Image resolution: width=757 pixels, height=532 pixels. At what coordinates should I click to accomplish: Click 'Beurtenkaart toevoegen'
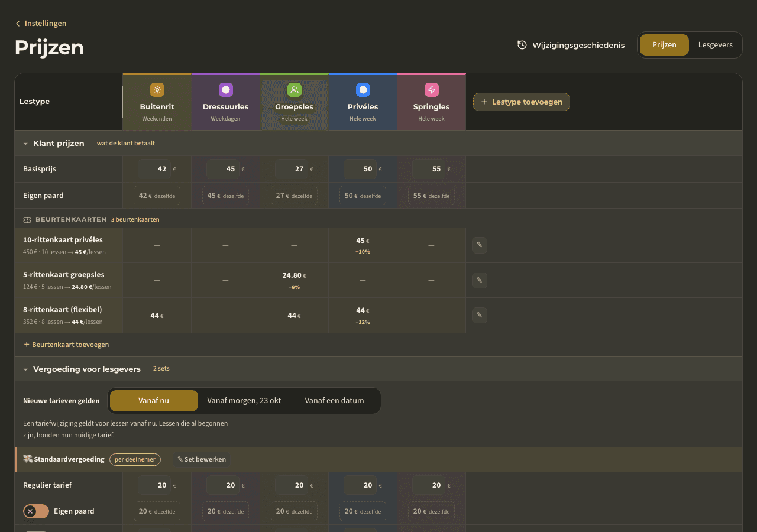[66, 345]
